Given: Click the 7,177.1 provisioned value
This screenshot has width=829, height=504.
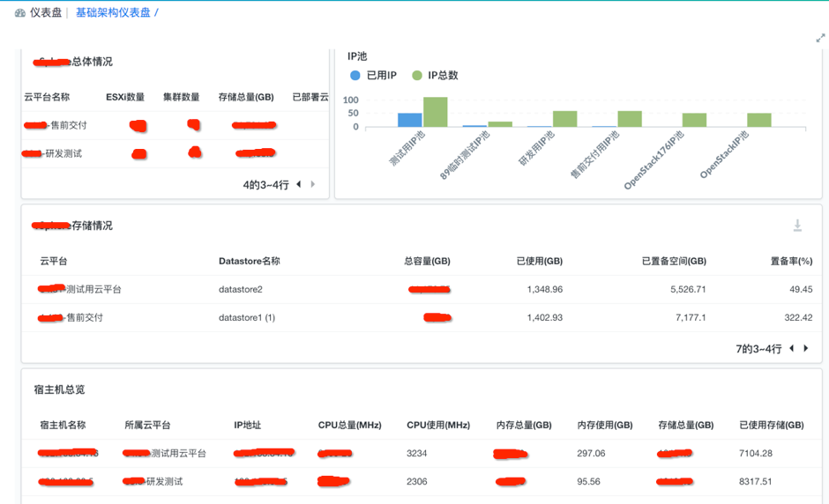Looking at the screenshot, I should point(691,317).
